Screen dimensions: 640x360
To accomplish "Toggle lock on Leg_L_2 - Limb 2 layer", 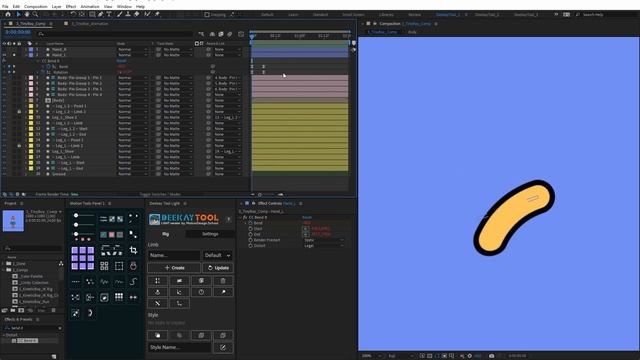I will (x=19, y=111).
